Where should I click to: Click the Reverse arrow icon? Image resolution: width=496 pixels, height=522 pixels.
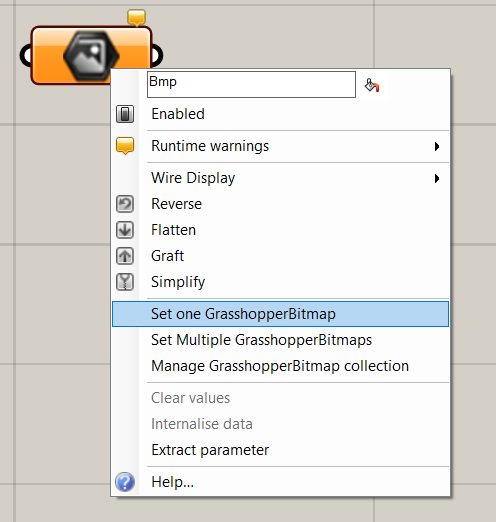125,204
